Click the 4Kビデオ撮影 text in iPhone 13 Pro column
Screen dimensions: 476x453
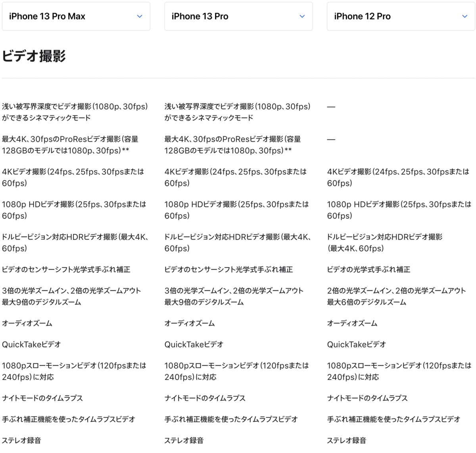click(x=236, y=177)
